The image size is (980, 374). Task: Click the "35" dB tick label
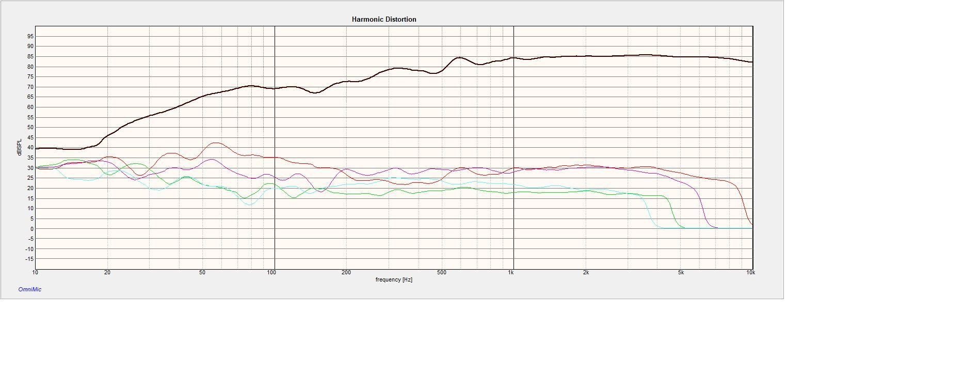(30, 158)
